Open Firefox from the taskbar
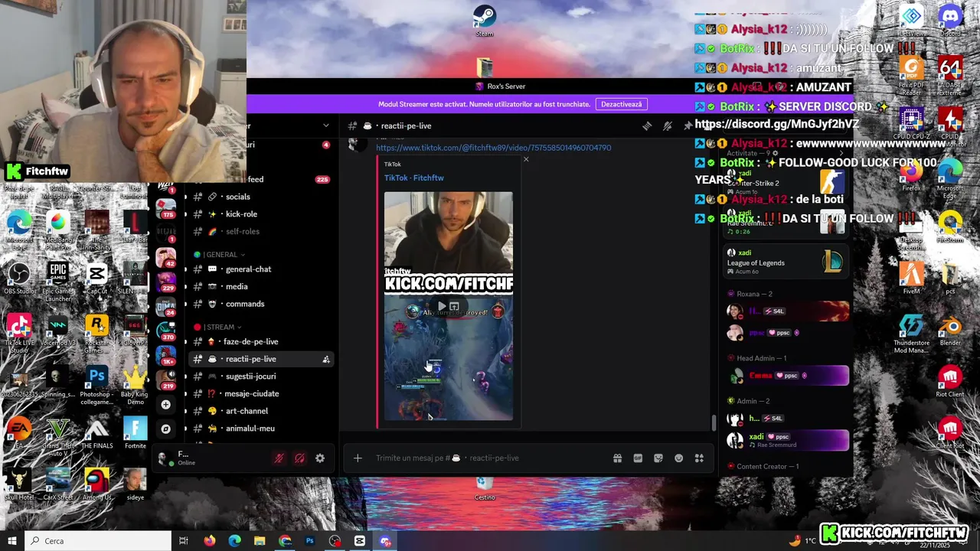 pyautogui.click(x=209, y=541)
